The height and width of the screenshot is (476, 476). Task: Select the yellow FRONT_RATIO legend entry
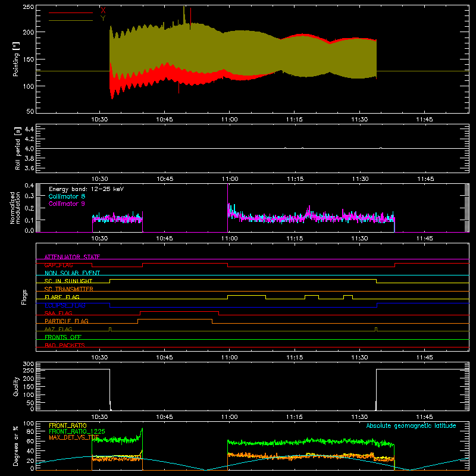pos(68,425)
